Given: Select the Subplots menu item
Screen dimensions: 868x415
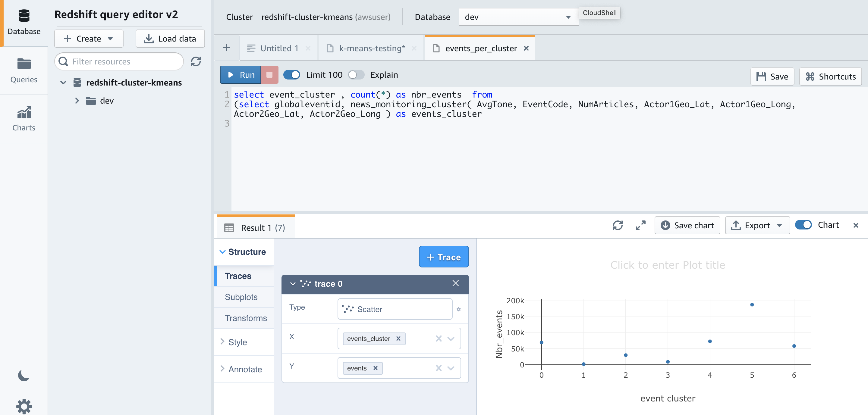Looking at the screenshot, I should click(241, 297).
